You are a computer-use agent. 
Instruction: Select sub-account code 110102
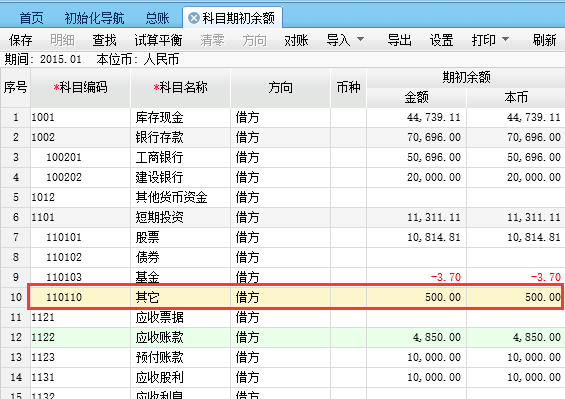pos(81,257)
